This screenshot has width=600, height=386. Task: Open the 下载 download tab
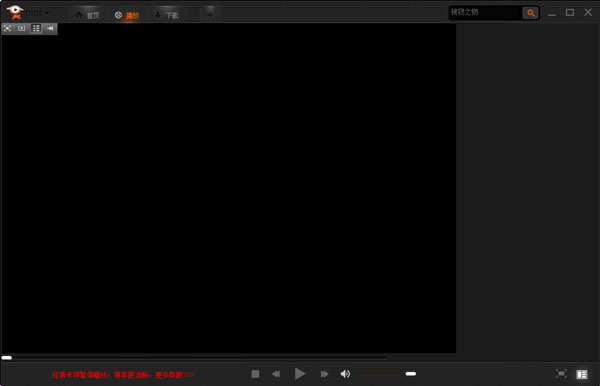click(167, 15)
